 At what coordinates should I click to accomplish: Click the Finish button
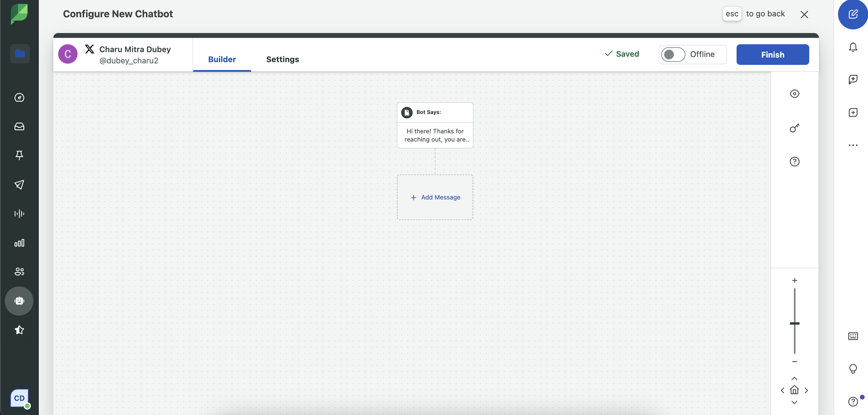click(x=772, y=54)
